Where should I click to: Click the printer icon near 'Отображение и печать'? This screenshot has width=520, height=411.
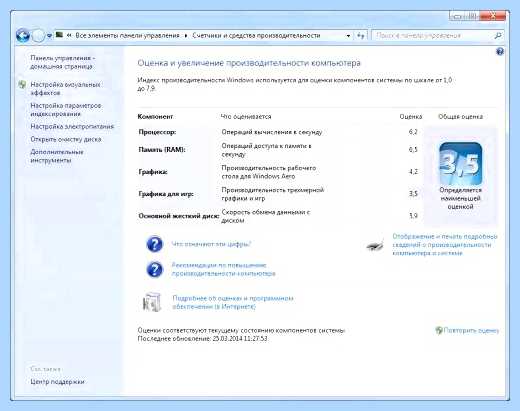(375, 246)
